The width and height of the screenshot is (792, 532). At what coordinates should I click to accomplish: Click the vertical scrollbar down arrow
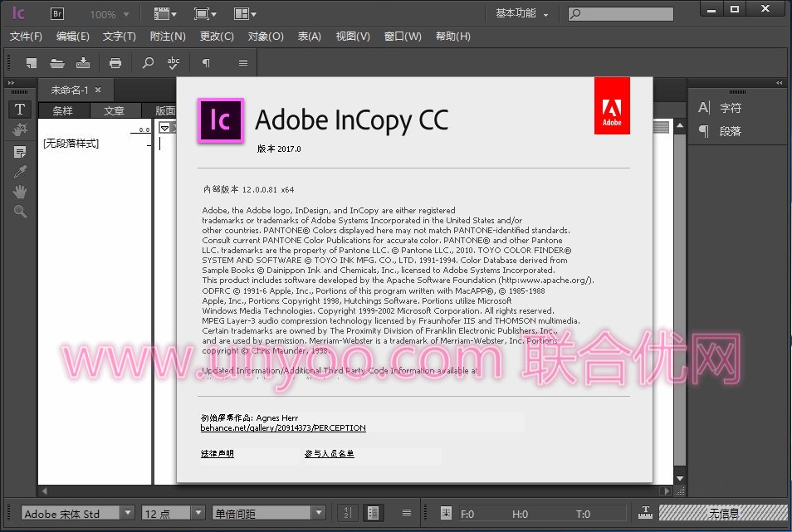click(680, 479)
